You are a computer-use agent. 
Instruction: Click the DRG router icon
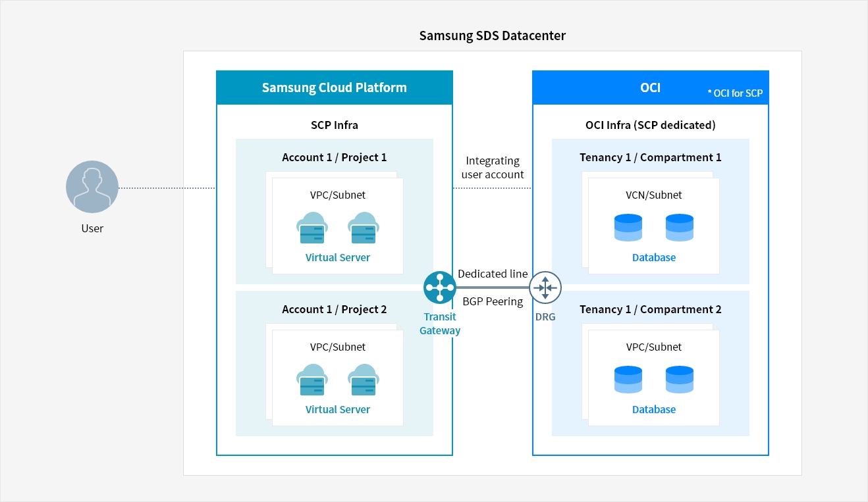click(x=545, y=288)
